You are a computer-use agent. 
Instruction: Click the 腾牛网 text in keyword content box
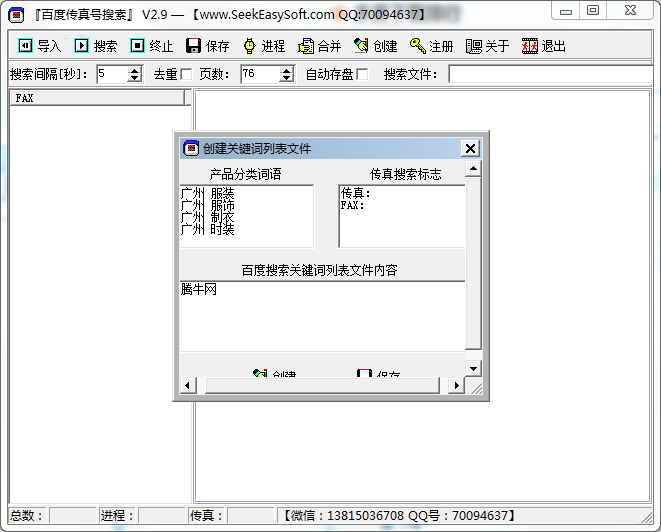click(x=199, y=289)
